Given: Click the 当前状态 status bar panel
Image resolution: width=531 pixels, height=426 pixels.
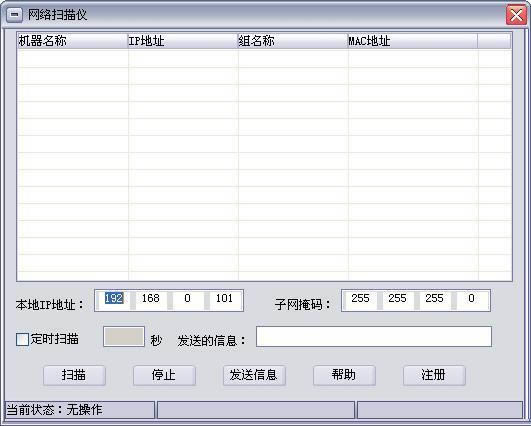Looking at the screenshot, I should pyautogui.click(x=80, y=410).
